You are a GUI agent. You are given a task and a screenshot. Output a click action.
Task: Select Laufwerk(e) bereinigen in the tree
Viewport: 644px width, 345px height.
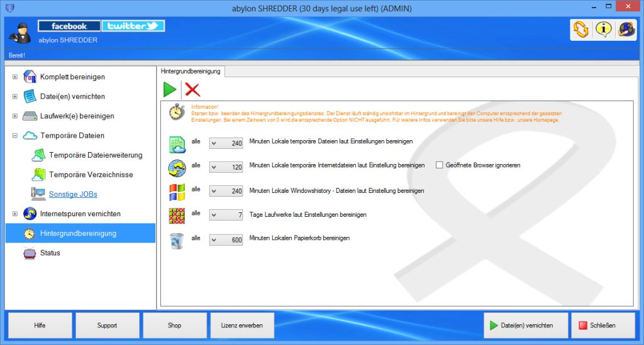77,116
